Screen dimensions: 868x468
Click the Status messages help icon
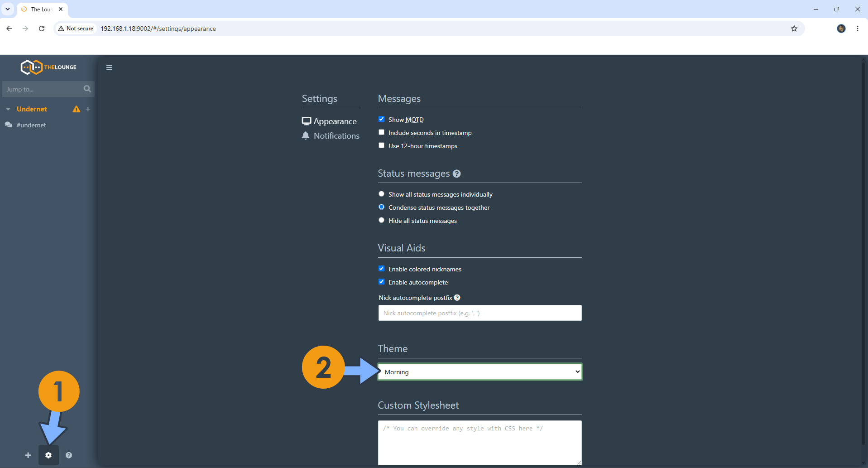[457, 174]
